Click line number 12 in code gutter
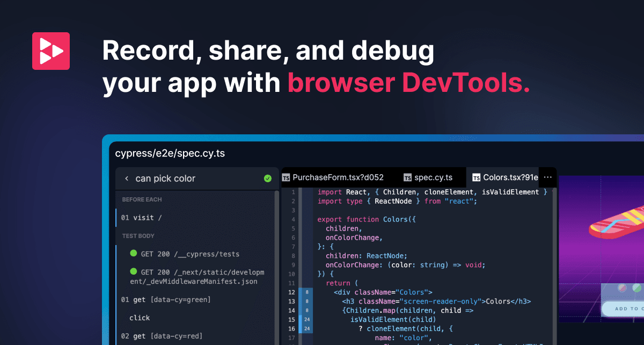644x345 pixels. (x=291, y=292)
